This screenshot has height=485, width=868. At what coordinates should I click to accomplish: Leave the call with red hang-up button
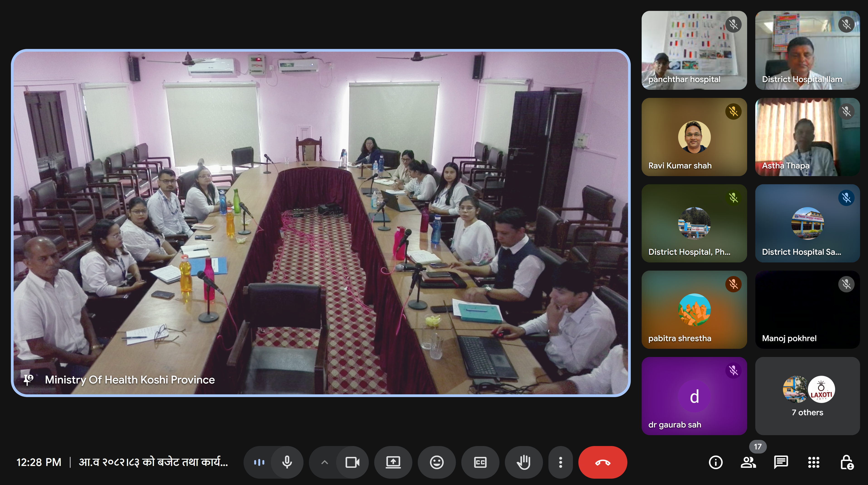pyautogui.click(x=602, y=462)
